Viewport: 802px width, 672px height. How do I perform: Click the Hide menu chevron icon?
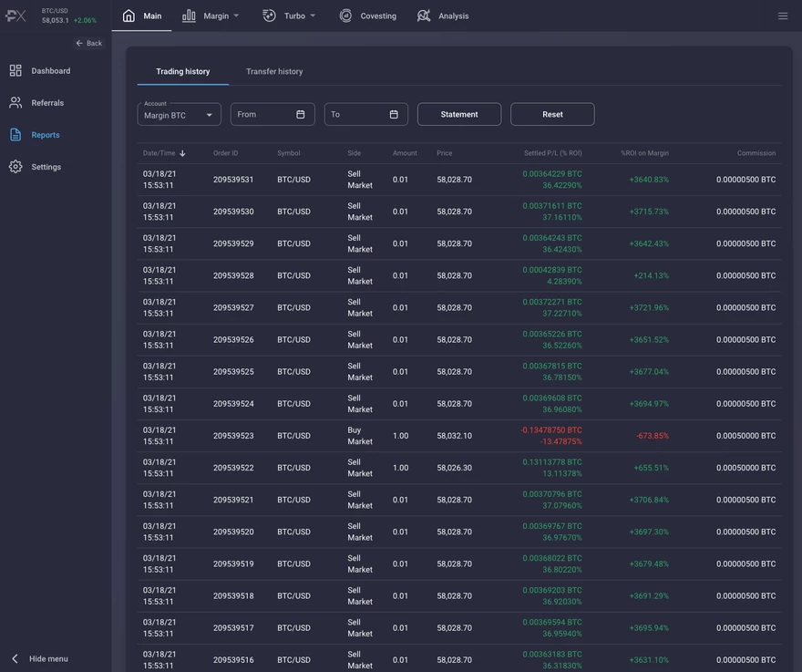pyautogui.click(x=15, y=658)
